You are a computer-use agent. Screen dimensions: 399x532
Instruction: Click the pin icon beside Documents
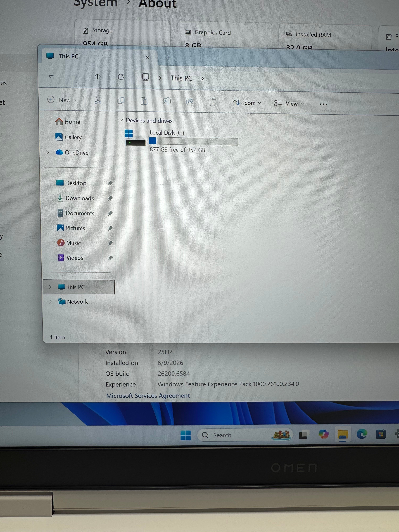click(x=110, y=213)
